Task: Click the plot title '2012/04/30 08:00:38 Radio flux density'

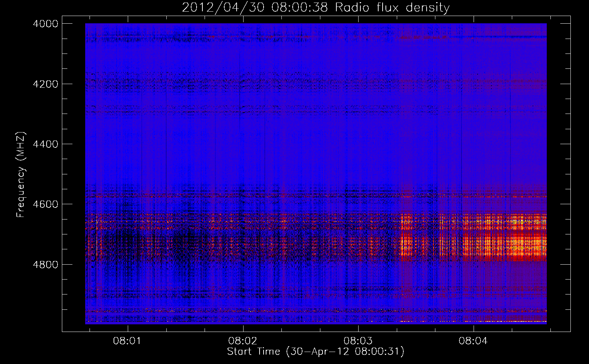Action: (316, 7)
